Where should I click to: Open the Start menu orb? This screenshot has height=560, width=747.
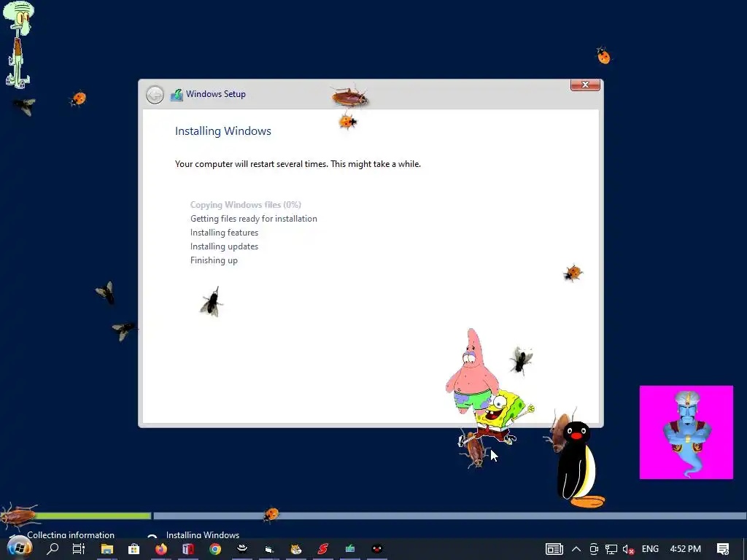[18, 548]
